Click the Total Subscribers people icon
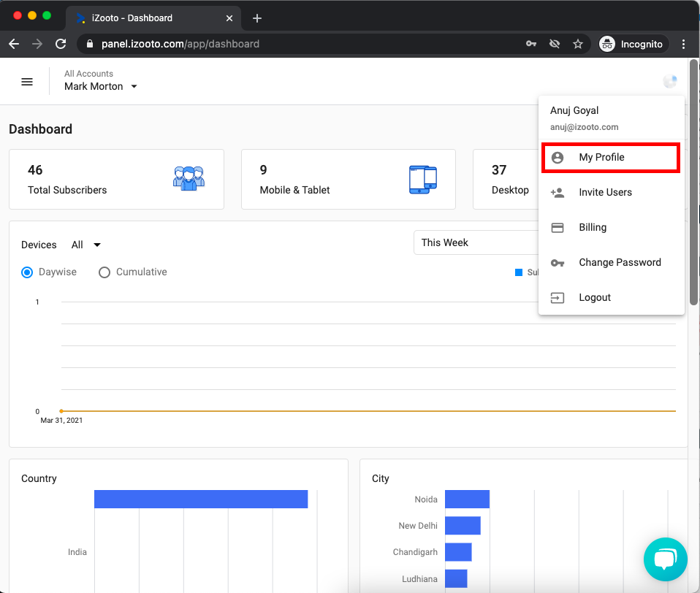This screenshot has height=593, width=700. pyautogui.click(x=189, y=179)
